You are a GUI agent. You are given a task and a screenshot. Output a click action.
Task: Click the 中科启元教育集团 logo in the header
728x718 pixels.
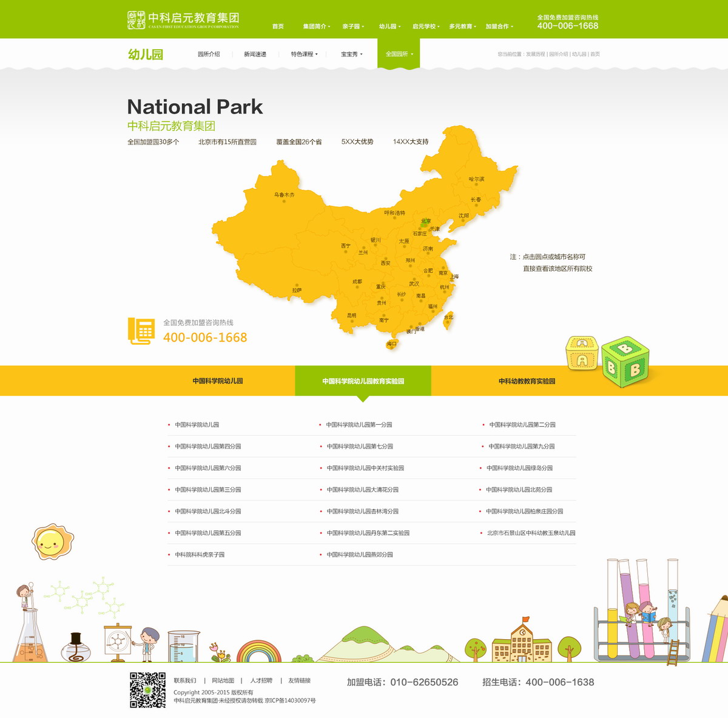pos(183,19)
